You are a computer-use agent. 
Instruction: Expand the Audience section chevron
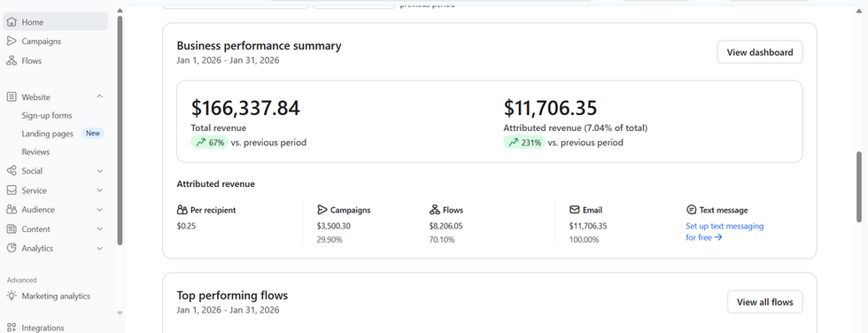[99, 210]
